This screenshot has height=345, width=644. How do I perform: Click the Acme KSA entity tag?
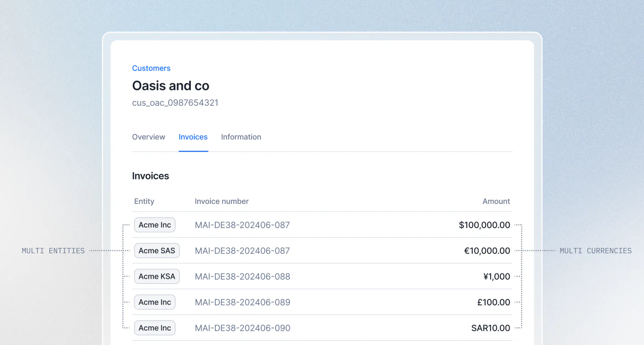(x=157, y=276)
